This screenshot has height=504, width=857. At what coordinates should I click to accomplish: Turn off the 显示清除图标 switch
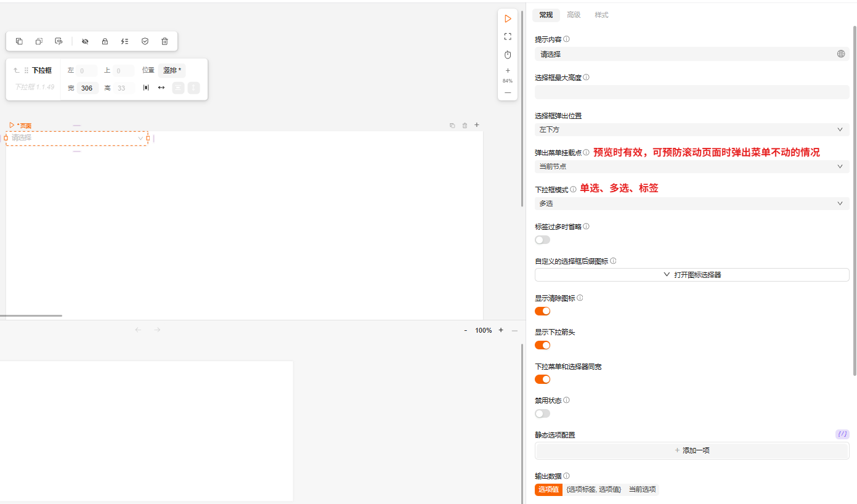[x=542, y=311]
